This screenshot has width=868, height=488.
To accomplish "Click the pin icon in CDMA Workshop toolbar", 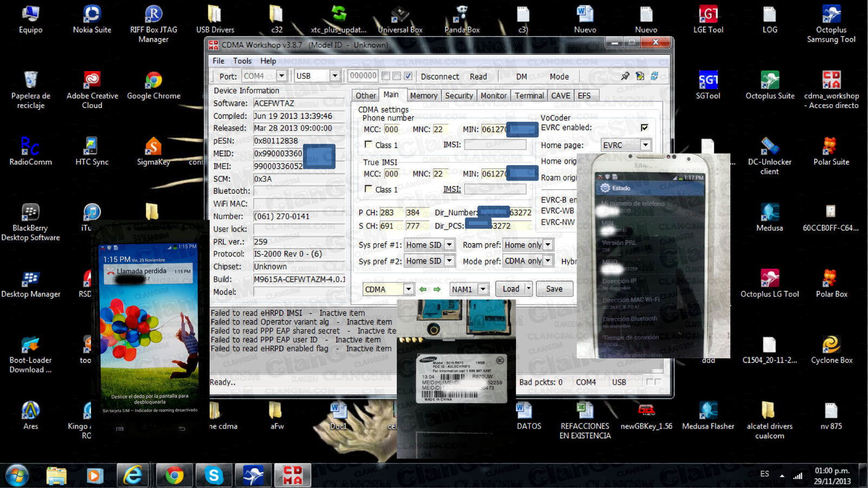I will [625, 76].
